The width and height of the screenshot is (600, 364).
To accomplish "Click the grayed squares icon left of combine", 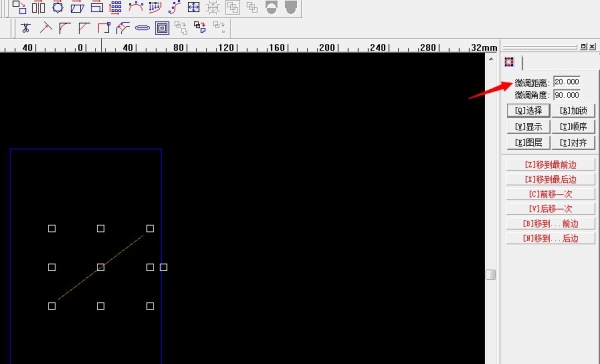I will tap(181, 28).
